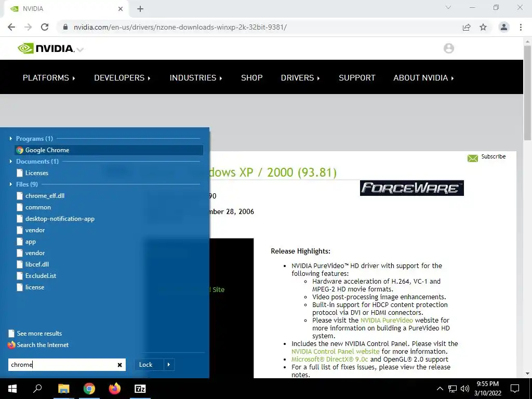532x399 pixels.
Task: Launch Google Chrome from search results
Action: pos(109,150)
